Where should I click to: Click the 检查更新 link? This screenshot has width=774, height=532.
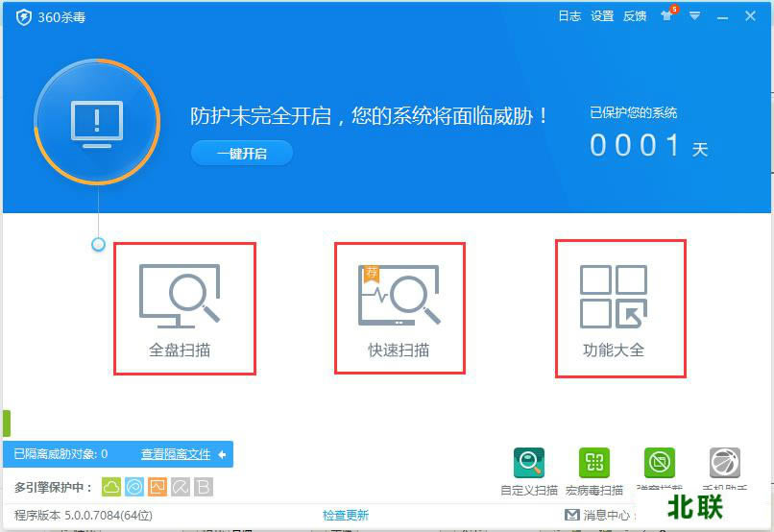[346, 516]
